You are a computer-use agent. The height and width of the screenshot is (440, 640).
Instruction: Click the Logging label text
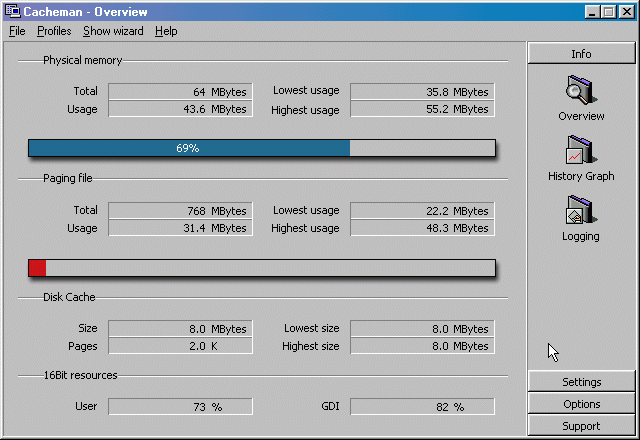point(581,236)
